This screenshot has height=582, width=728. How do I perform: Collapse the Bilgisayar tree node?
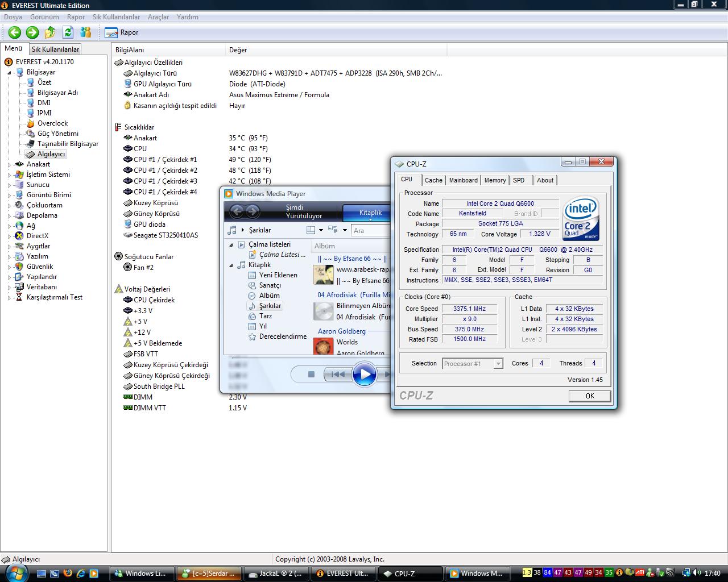pos(9,73)
